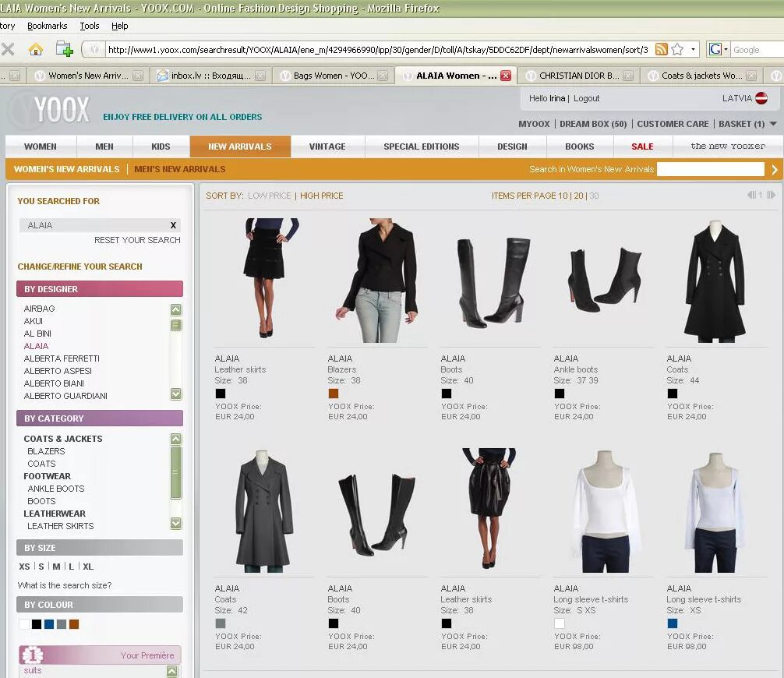Clear ALAIA search term with X
This screenshot has height=678, width=784.
pyautogui.click(x=173, y=225)
